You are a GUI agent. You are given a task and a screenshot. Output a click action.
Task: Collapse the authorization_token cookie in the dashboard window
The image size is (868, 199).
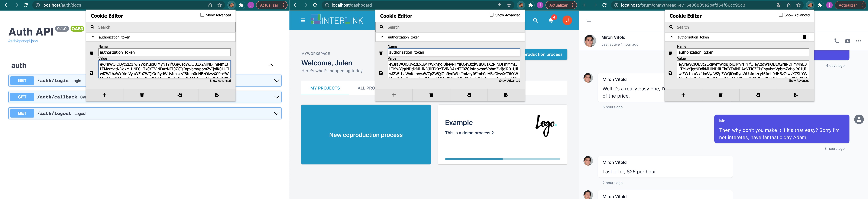[382, 37]
